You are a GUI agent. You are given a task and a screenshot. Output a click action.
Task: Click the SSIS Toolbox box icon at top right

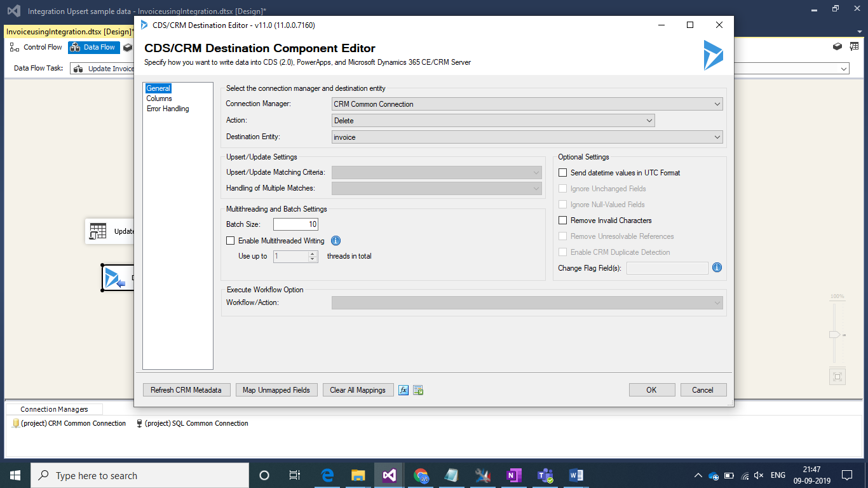(x=837, y=46)
